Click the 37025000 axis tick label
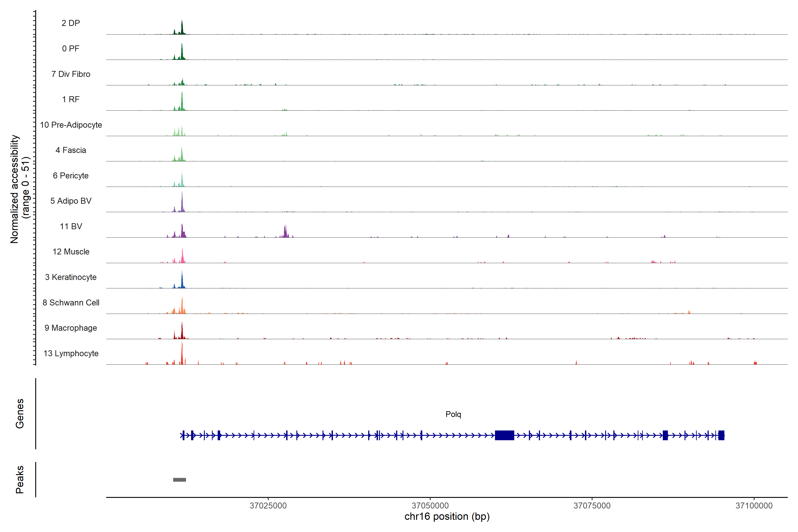The width and height of the screenshot is (798, 532). 268,506
